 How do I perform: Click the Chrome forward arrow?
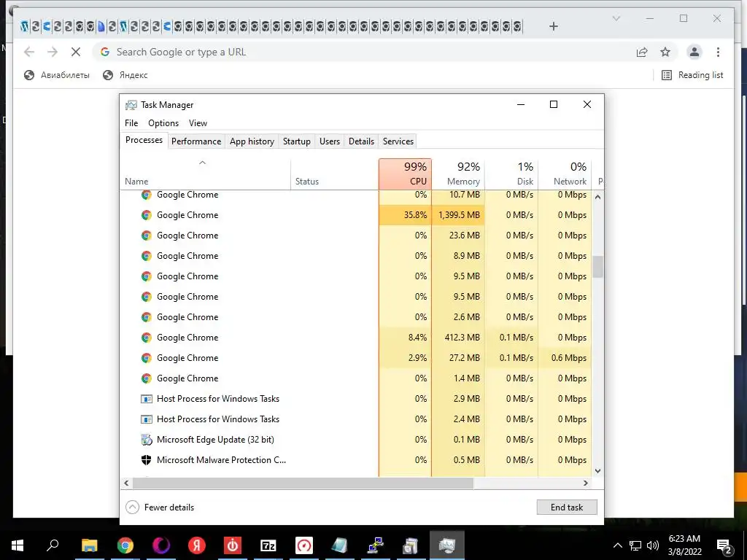[x=53, y=52]
